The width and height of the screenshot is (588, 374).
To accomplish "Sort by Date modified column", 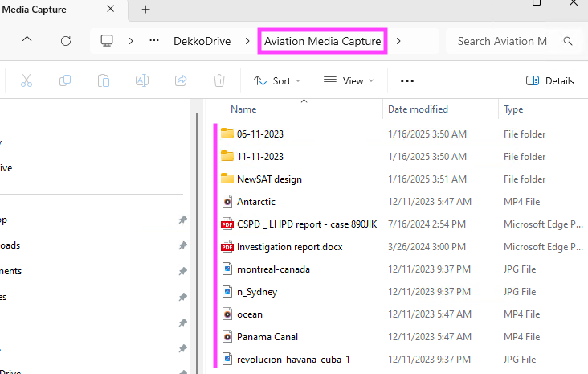I will coord(418,109).
